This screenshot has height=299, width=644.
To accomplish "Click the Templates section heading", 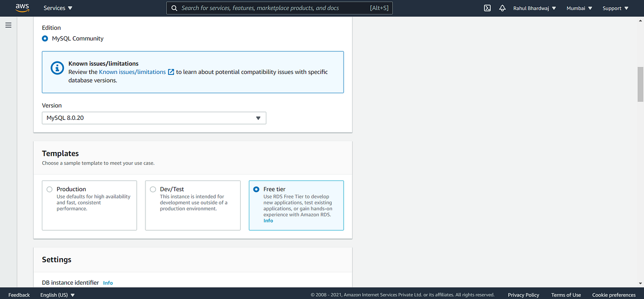I will click(x=60, y=153).
